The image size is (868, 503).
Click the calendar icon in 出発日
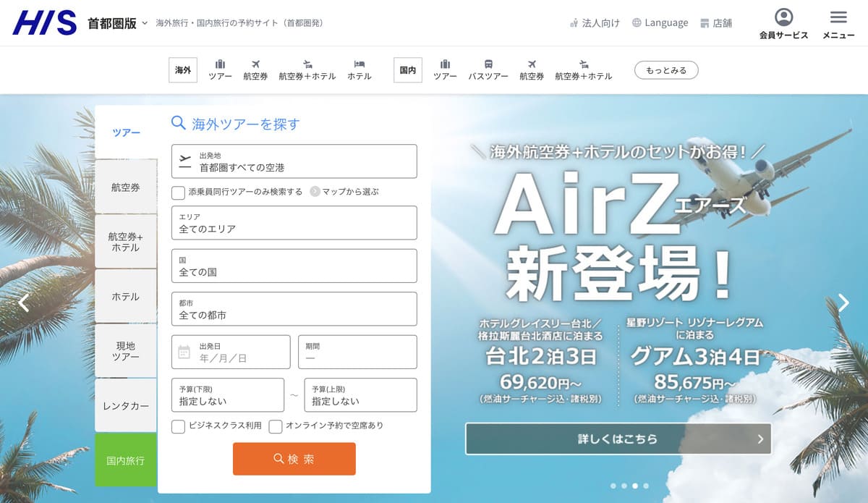pyautogui.click(x=184, y=352)
